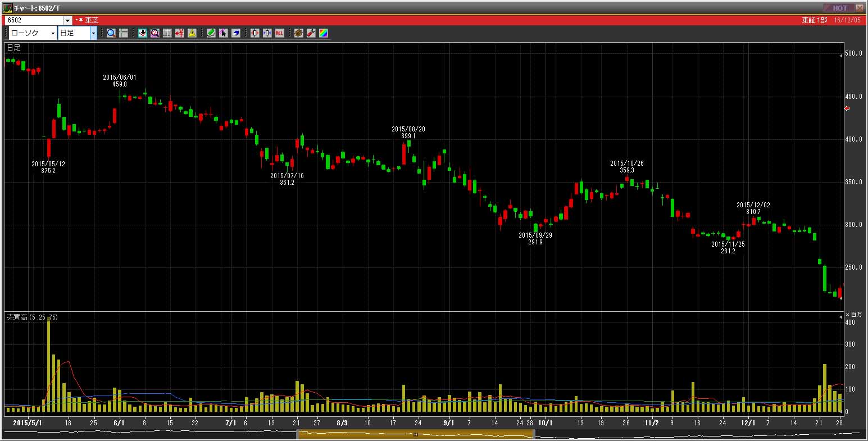Image resolution: width=868 pixels, height=441 pixels.
Task: Click the magnifying glass zoom icon
Action: point(111,33)
